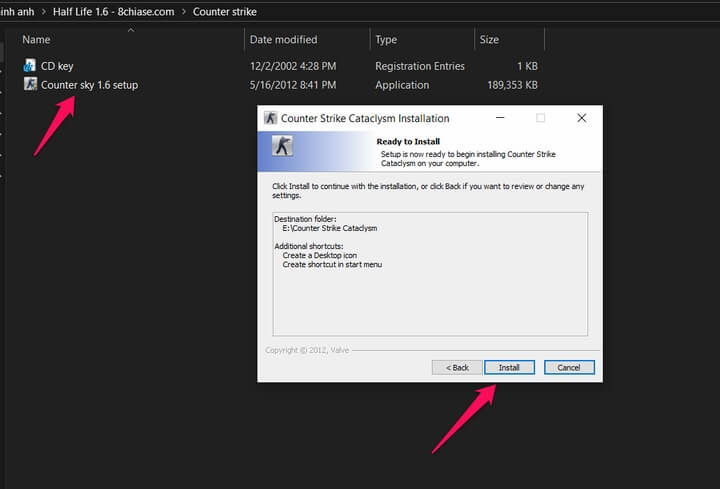Screen dimensions: 720x489
Task: Click the '12/2/2002 4:28 PM' date cell
Action: point(293,66)
